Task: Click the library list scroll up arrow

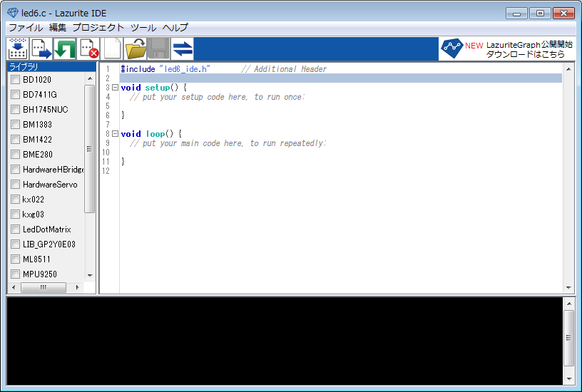Action: [90, 78]
